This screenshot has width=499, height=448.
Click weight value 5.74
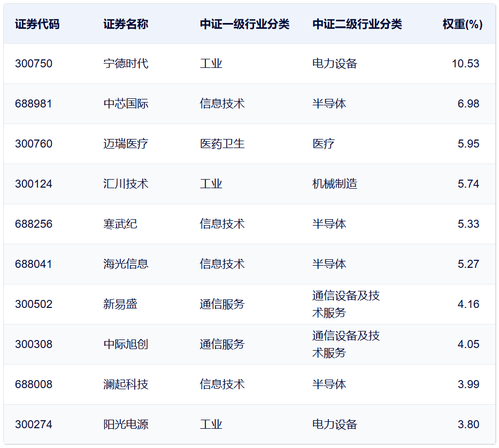click(x=469, y=184)
